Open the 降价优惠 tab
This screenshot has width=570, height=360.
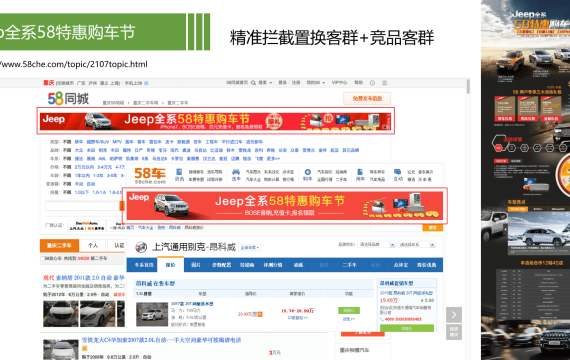(x=426, y=265)
